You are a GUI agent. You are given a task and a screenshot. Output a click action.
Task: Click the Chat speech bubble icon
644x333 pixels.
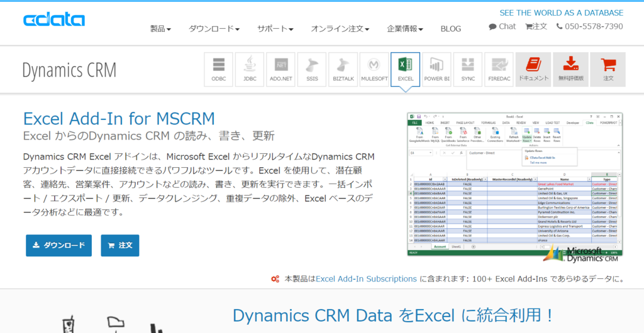point(492,26)
